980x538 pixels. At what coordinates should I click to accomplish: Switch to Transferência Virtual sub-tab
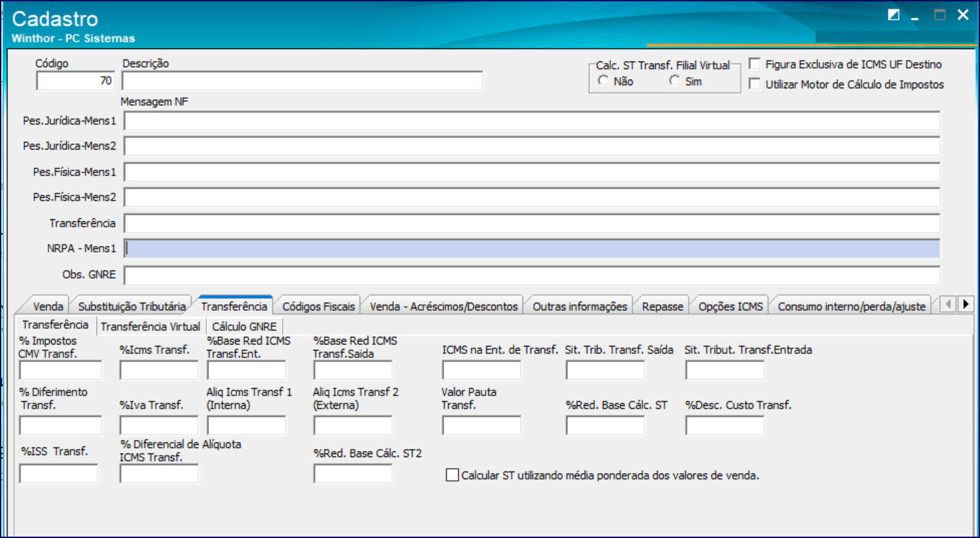(150, 326)
